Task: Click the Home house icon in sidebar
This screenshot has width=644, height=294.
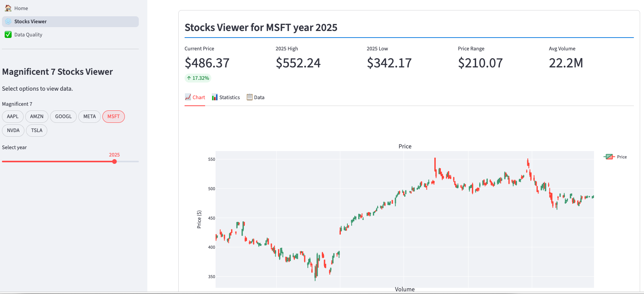Action: click(x=8, y=8)
